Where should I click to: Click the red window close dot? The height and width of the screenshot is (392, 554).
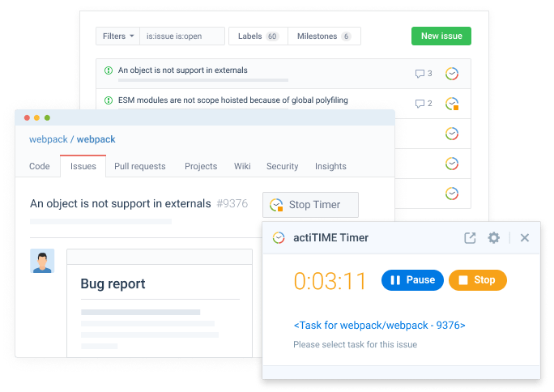click(x=27, y=117)
